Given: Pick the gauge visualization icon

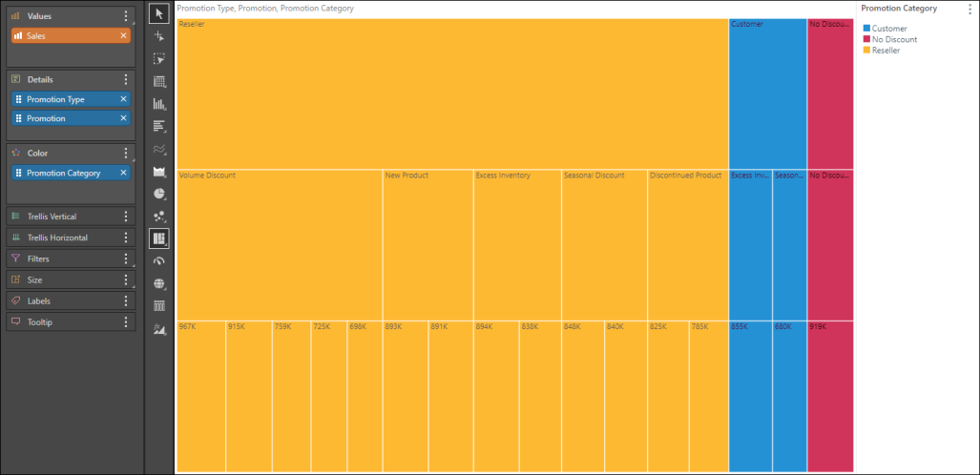Looking at the screenshot, I should point(159,260).
